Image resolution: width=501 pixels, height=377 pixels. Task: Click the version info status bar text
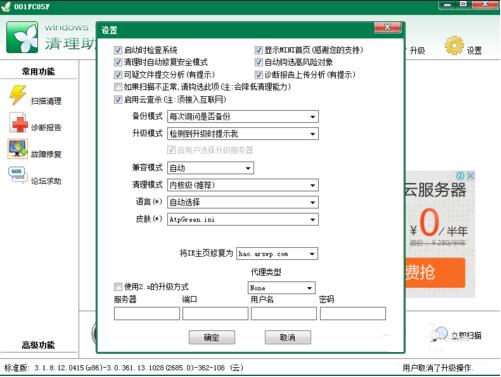pyautogui.click(x=124, y=368)
